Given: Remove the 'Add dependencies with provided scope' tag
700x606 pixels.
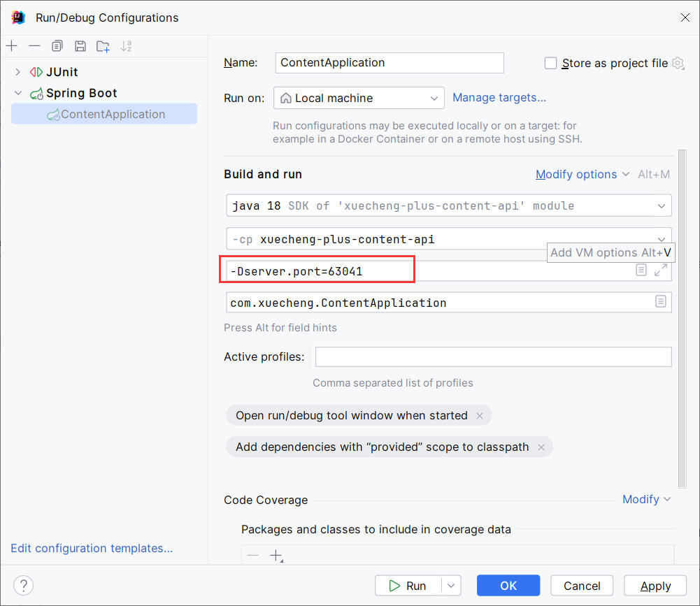Looking at the screenshot, I should pyautogui.click(x=541, y=447).
